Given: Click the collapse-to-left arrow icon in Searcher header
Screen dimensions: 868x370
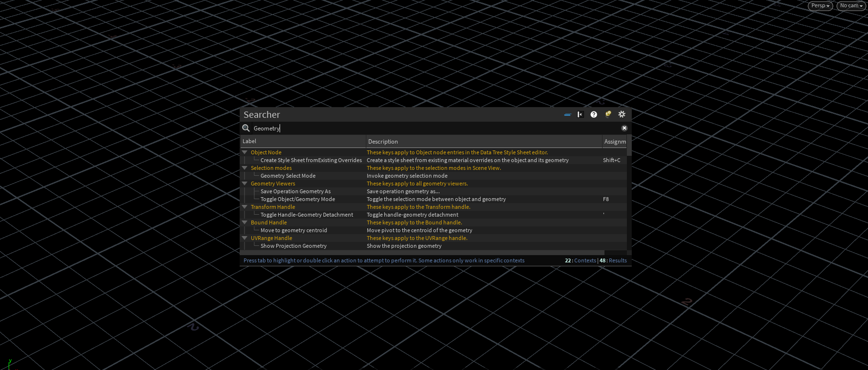Looking at the screenshot, I should point(580,114).
